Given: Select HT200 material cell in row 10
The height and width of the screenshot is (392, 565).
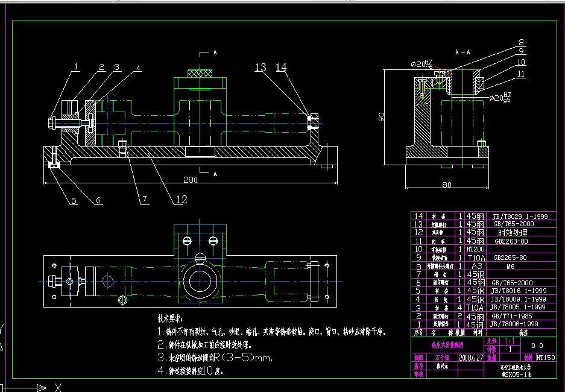Looking at the screenshot, I should [x=476, y=249].
